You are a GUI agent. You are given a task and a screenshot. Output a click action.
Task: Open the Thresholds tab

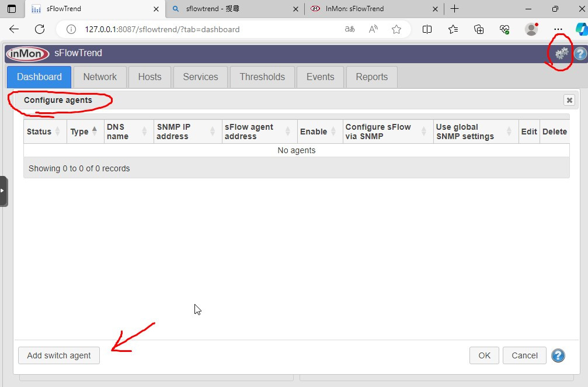pyautogui.click(x=262, y=77)
